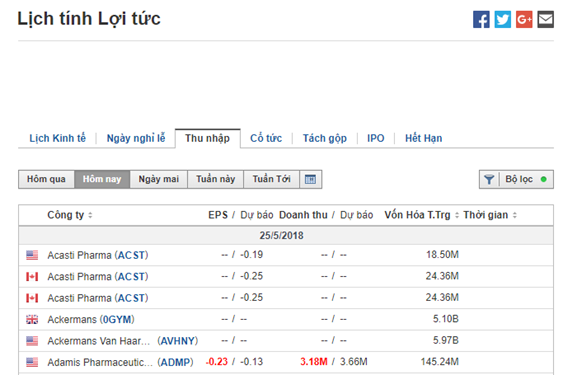Screen dimensions: 563x375
Task: Open the Lịch Kinh tế tab
Action: [x=57, y=138]
